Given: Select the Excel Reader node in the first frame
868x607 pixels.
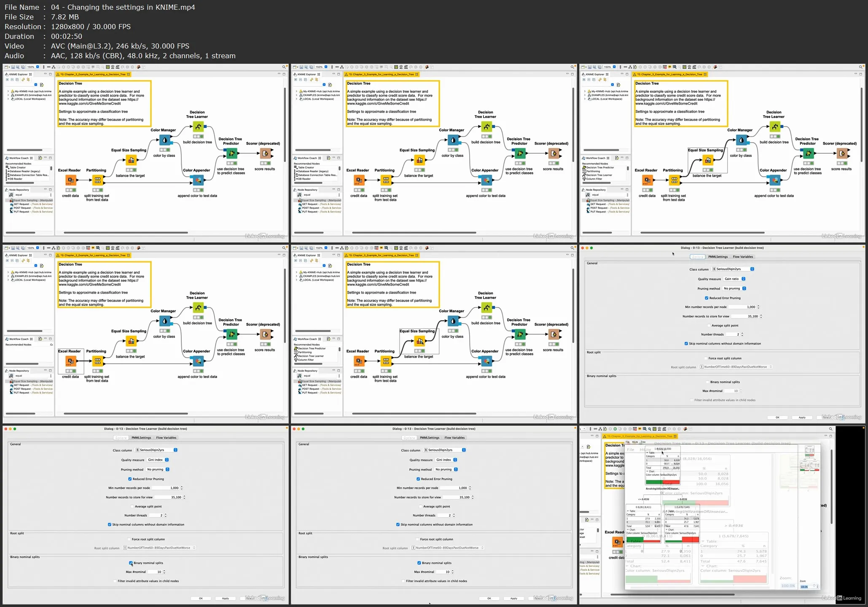Looking at the screenshot, I should (x=70, y=180).
